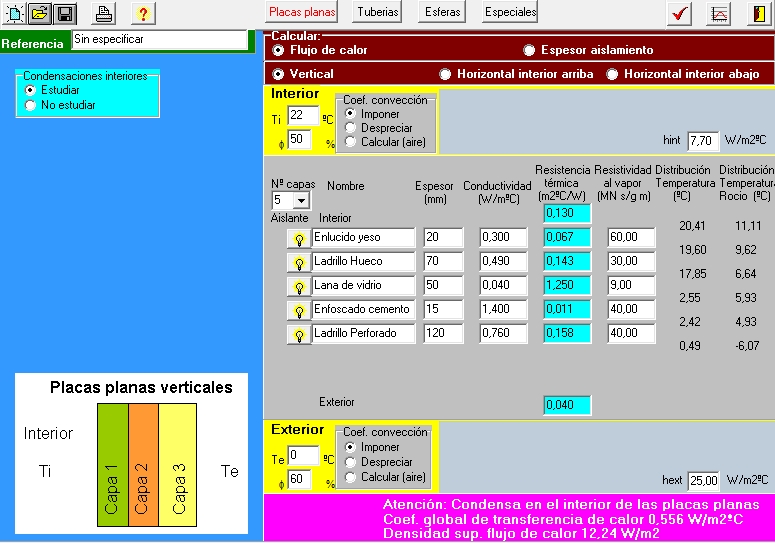Click lightbulb icon beside Enfoscado cemento

pos(299,311)
